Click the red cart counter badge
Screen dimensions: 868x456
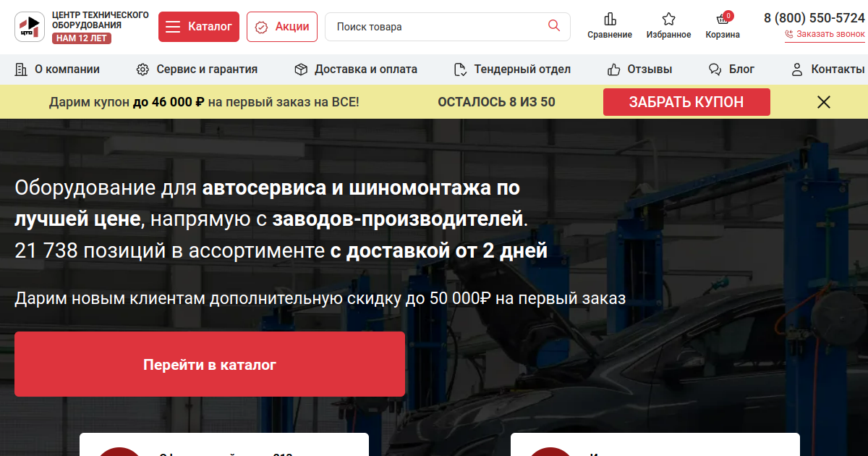coord(728,15)
